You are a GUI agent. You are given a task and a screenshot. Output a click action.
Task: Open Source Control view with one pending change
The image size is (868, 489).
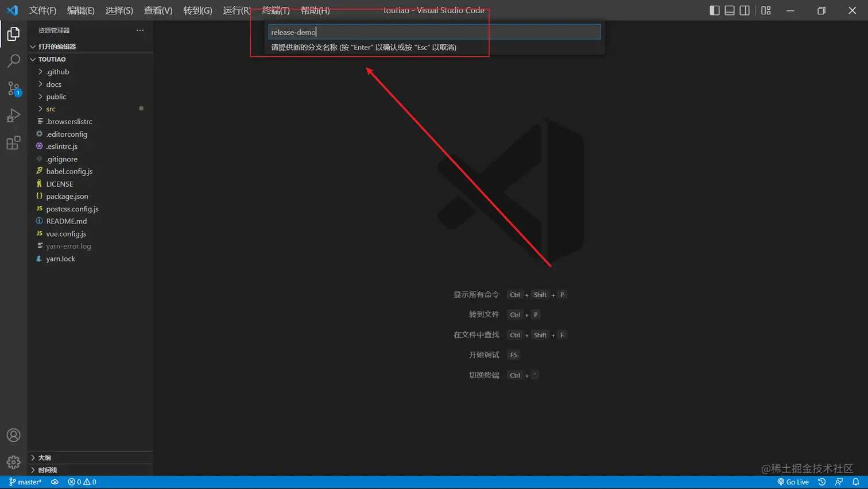point(13,88)
